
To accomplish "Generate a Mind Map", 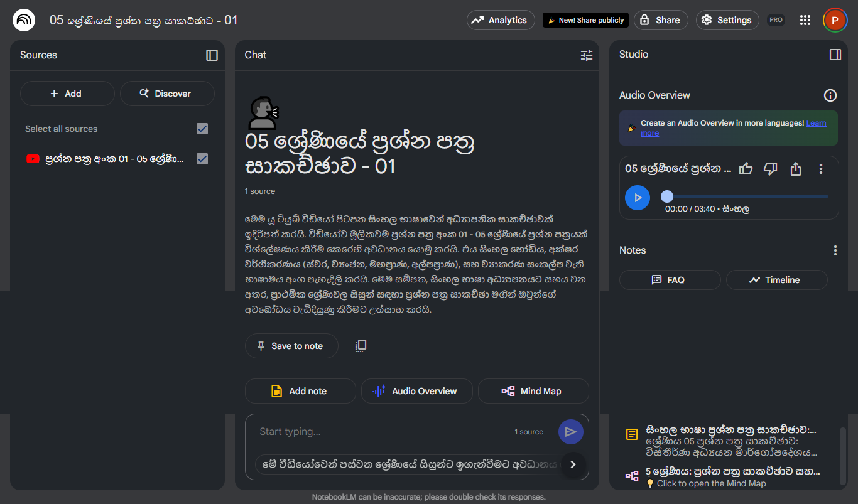I will 533,391.
